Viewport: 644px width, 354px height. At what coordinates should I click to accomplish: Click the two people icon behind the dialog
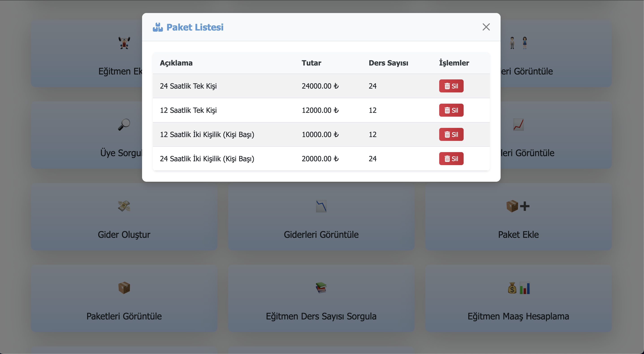518,43
